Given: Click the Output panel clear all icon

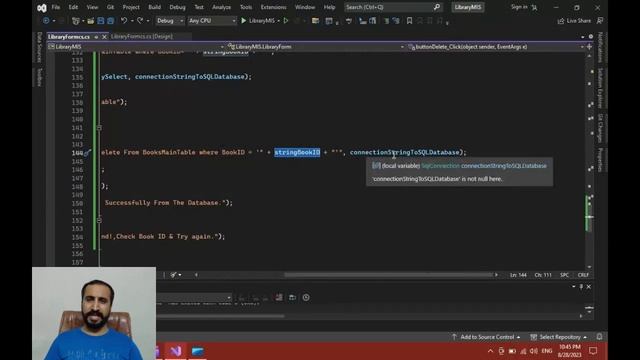Looking at the screenshot, I should 279,298.
